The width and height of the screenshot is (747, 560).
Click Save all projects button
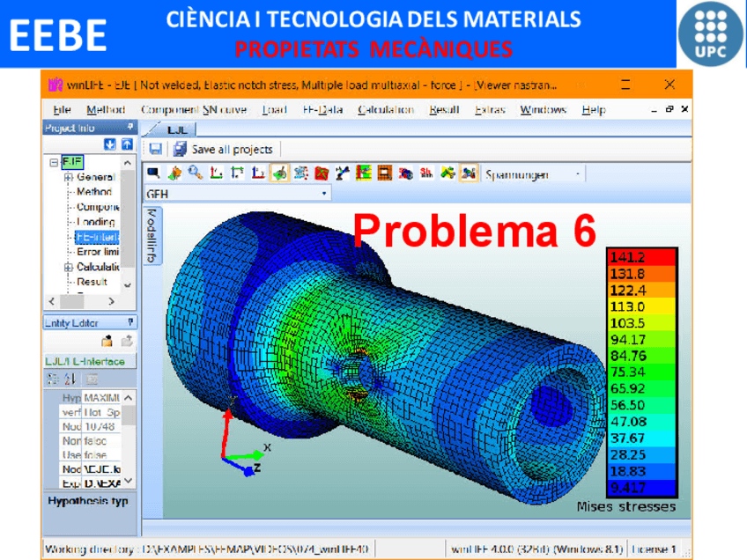coord(224,149)
